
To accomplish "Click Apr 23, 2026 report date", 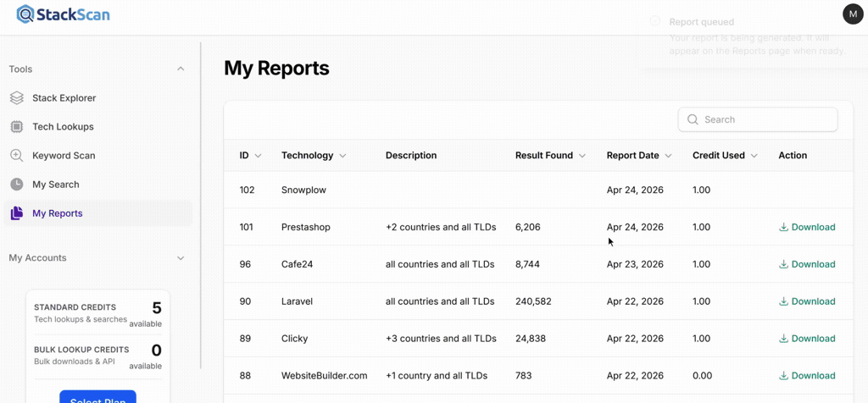I will 635,264.
